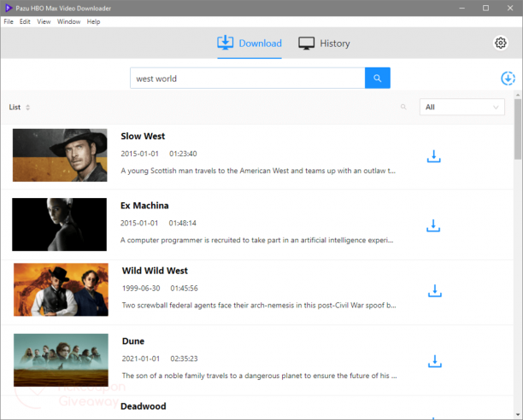This screenshot has width=523, height=420.
Task: Click the scrollbar down arrow
Action: pos(518,415)
